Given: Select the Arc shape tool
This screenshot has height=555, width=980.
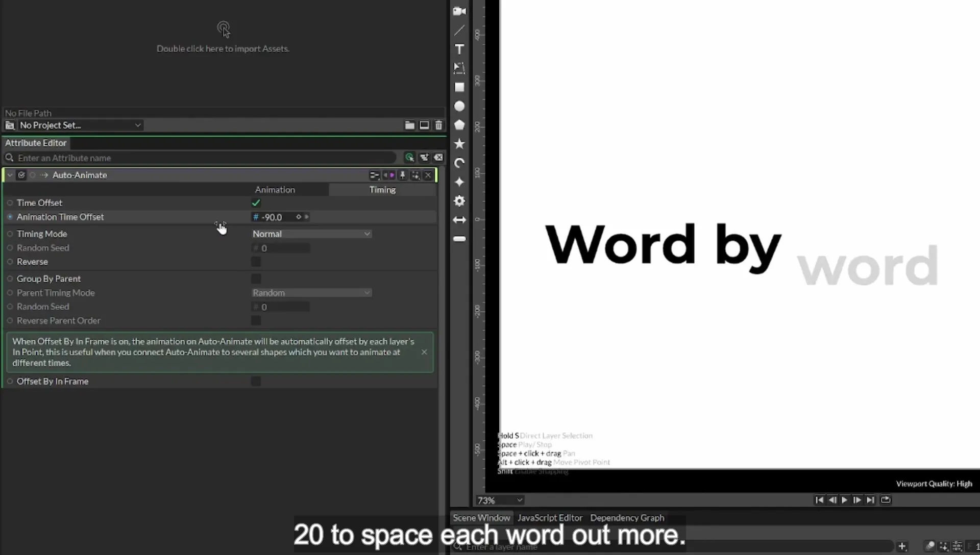Looking at the screenshot, I should 459,163.
